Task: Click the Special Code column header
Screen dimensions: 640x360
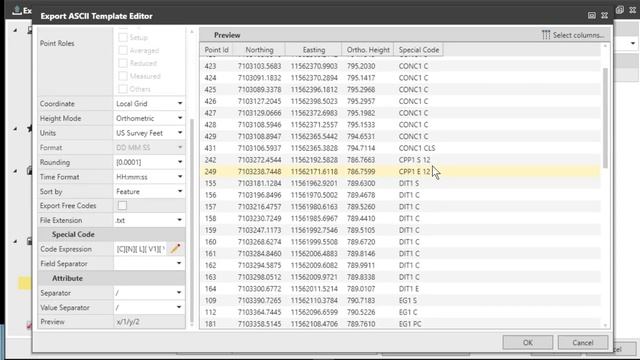Action: tap(419, 50)
